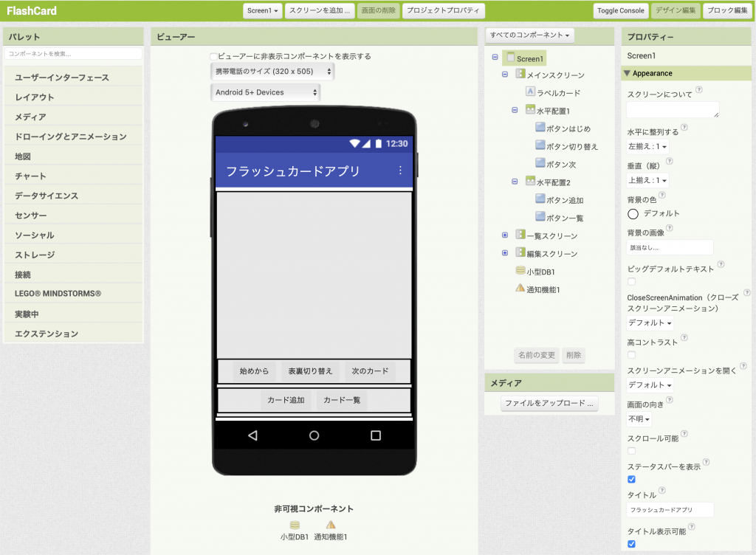Screen dimensions: 756x555
Task: Tap the circle home icon on the phone preview
Action: [314, 435]
